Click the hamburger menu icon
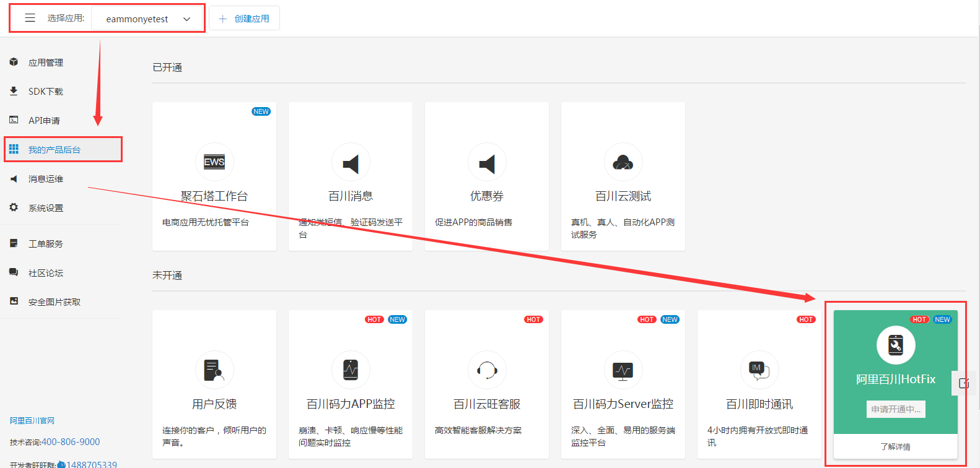 pos(30,18)
